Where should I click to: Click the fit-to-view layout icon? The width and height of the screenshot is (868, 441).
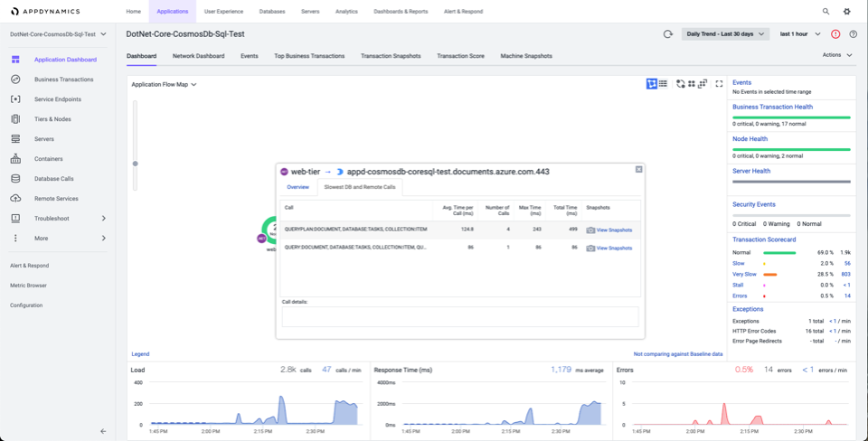(703, 83)
